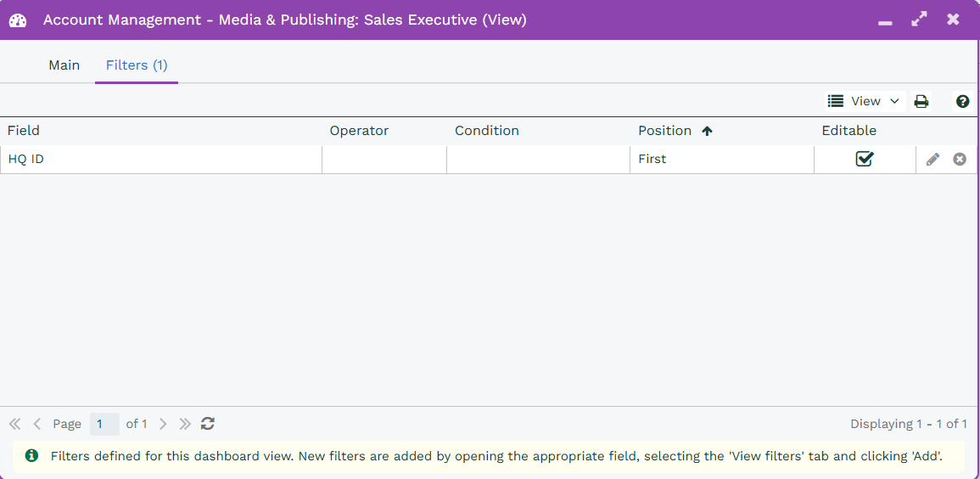Refresh the filters grid
The image size is (980, 479).
(208, 423)
